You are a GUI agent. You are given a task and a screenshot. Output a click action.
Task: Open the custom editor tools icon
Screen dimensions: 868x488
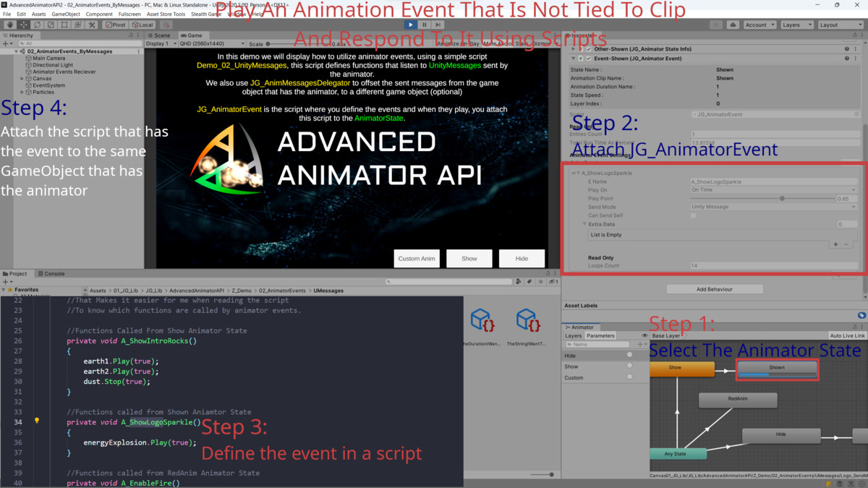click(92, 25)
